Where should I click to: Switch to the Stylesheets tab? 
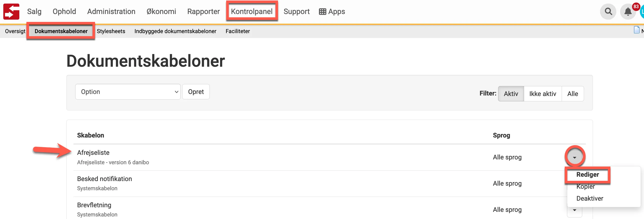point(111,31)
